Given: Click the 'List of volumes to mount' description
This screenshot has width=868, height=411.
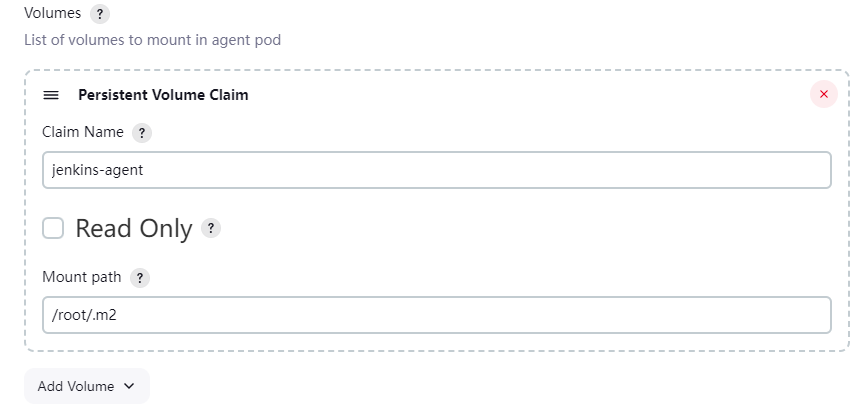Looking at the screenshot, I should coord(153,40).
